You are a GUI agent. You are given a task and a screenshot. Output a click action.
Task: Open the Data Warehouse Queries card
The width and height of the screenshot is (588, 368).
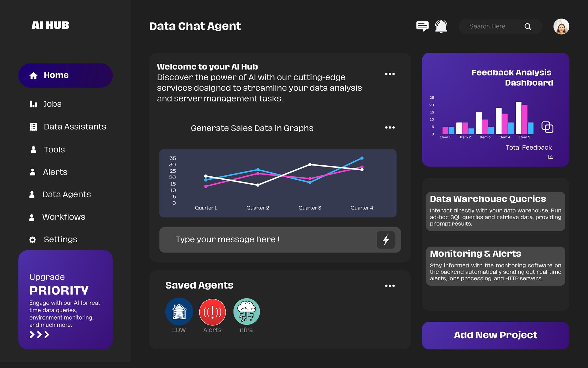click(x=495, y=211)
